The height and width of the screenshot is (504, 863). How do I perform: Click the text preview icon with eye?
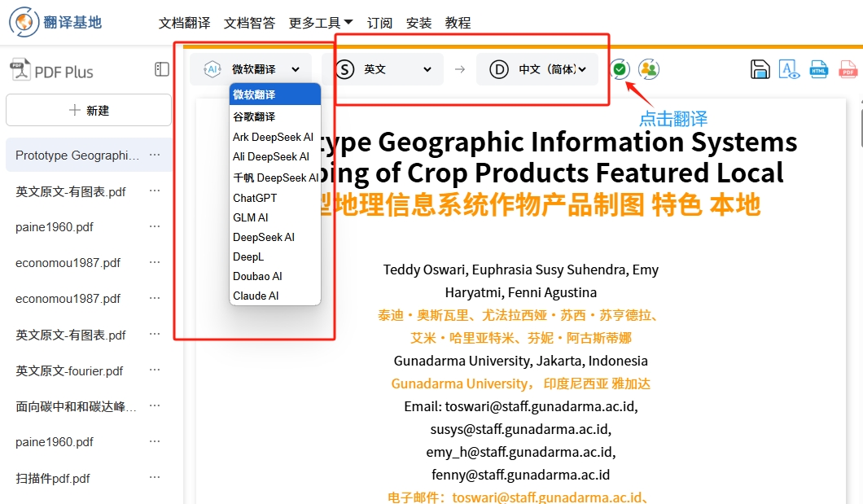(789, 69)
